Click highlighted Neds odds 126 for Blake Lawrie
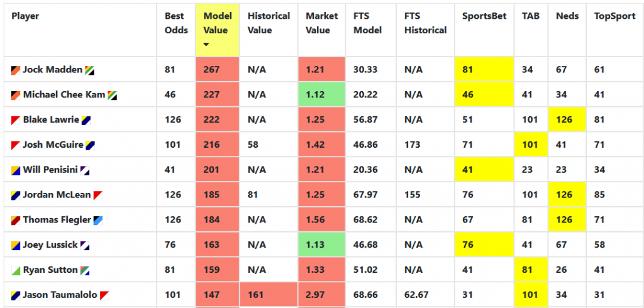 tap(567, 119)
